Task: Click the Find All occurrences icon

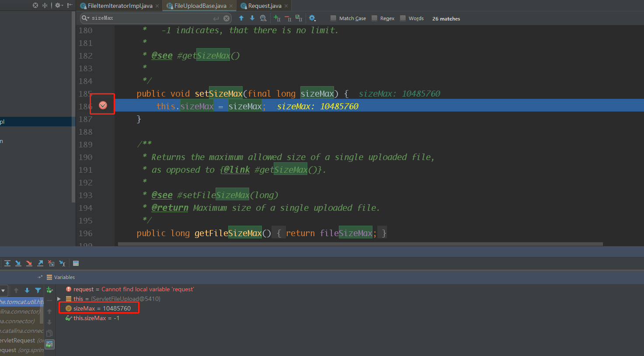Action: (x=263, y=18)
